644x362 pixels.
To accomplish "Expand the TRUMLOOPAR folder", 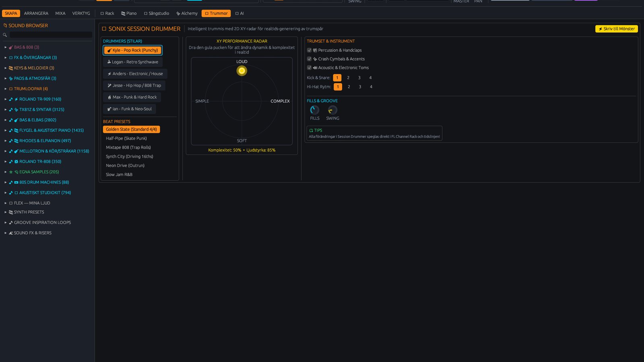I will coord(6,89).
